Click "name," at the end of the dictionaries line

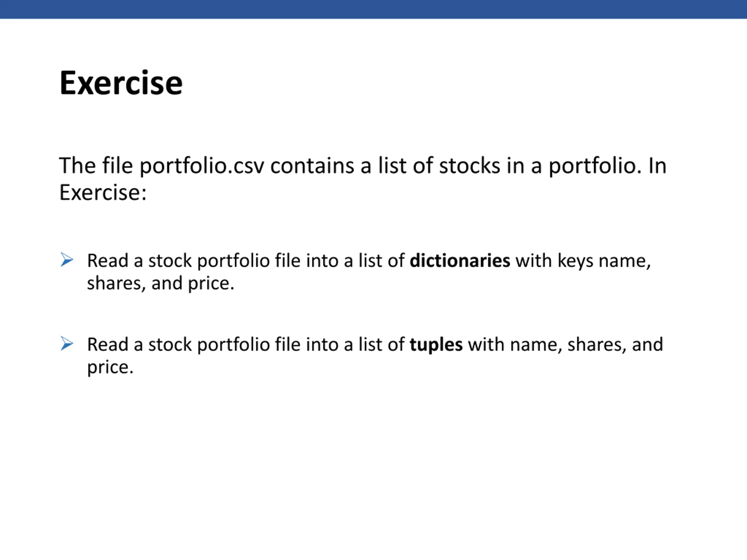coord(625,261)
